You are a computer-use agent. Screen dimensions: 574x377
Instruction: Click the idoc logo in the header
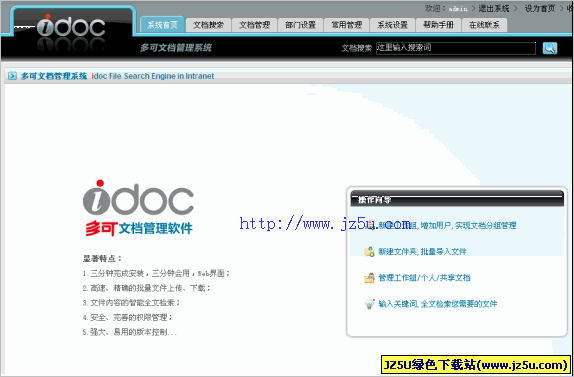click(x=71, y=26)
